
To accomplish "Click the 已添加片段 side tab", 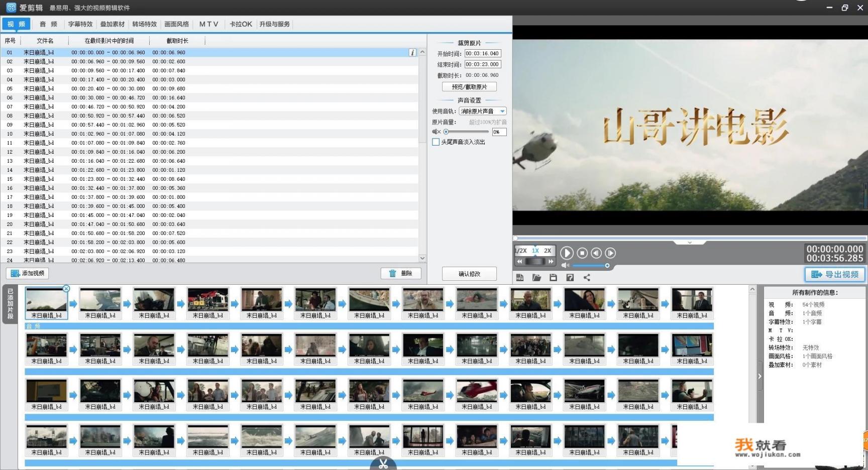I will pos(10,304).
